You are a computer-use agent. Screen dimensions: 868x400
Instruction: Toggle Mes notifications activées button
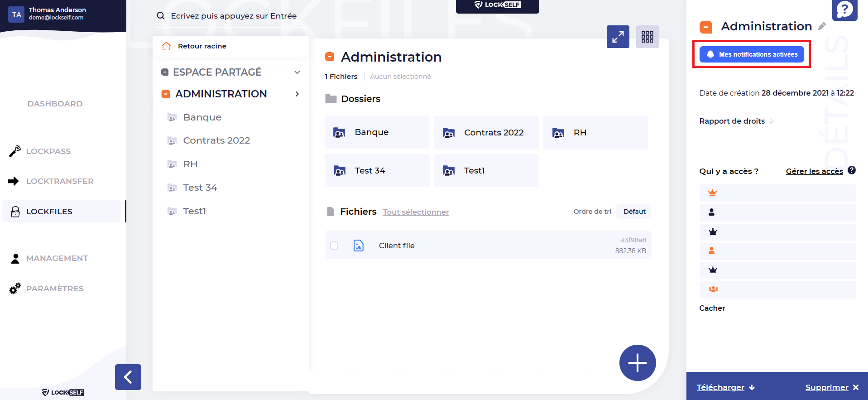(752, 54)
